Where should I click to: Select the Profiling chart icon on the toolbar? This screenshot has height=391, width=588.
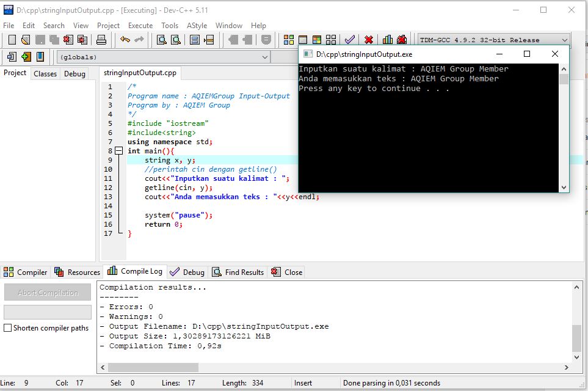(x=388, y=40)
